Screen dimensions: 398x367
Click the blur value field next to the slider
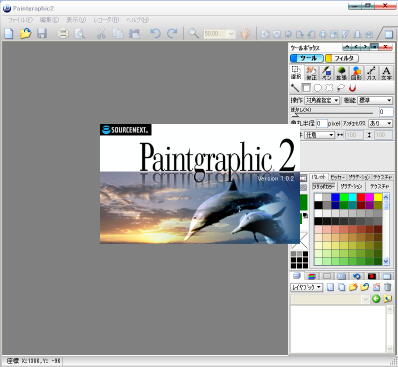pyautogui.click(x=386, y=112)
